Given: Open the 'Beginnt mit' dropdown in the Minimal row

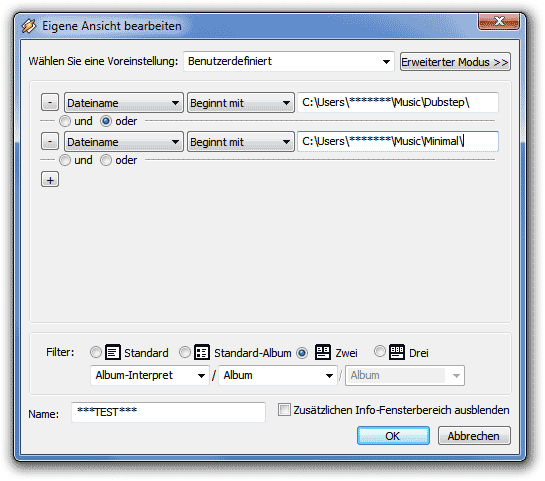Looking at the screenshot, I should [241, 141].
